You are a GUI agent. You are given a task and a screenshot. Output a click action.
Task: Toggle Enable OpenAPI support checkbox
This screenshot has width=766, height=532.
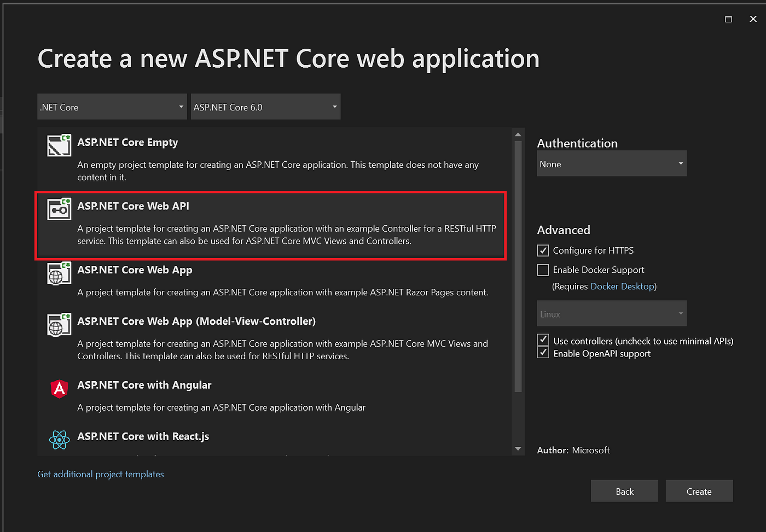543,353
